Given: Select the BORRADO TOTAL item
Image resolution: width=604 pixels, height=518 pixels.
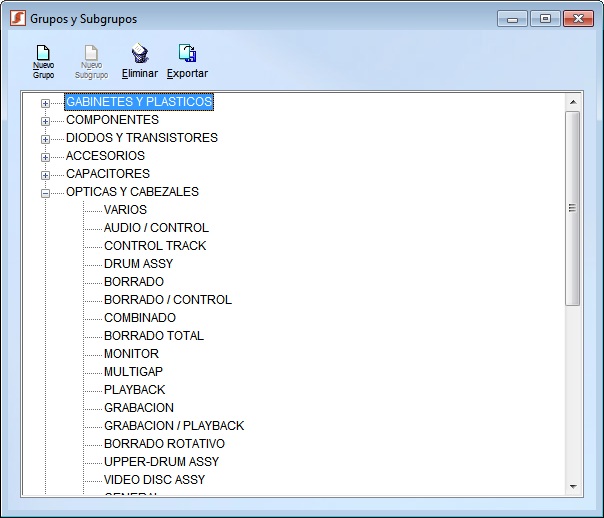Looking at the screenshot, I should point(153,336).
